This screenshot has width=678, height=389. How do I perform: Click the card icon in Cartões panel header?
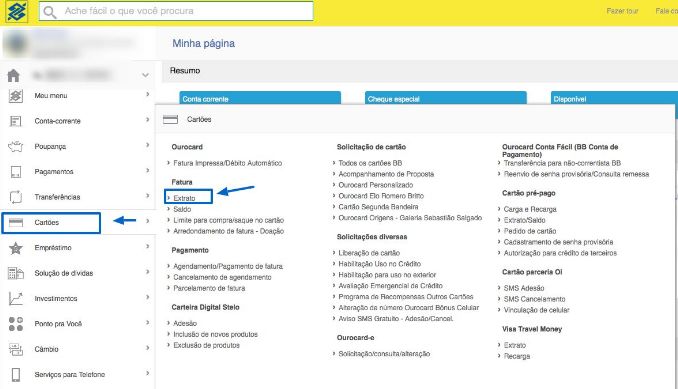170,120
